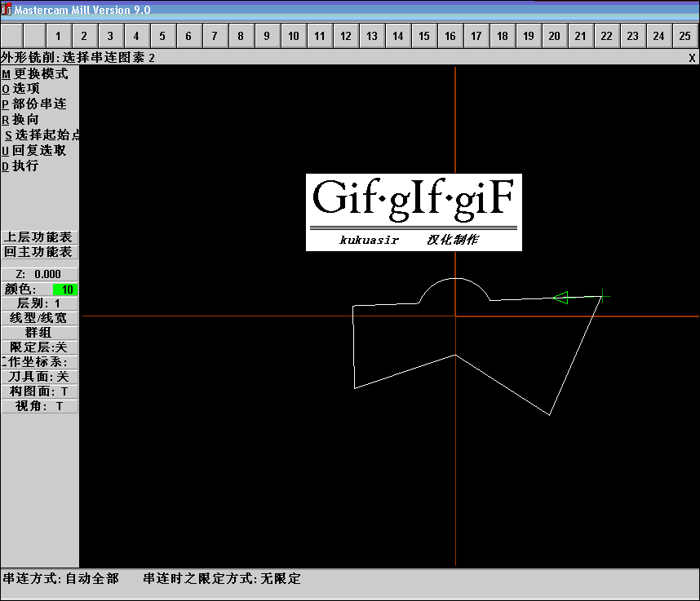Open 上层功能表 menu

(39, 236)
